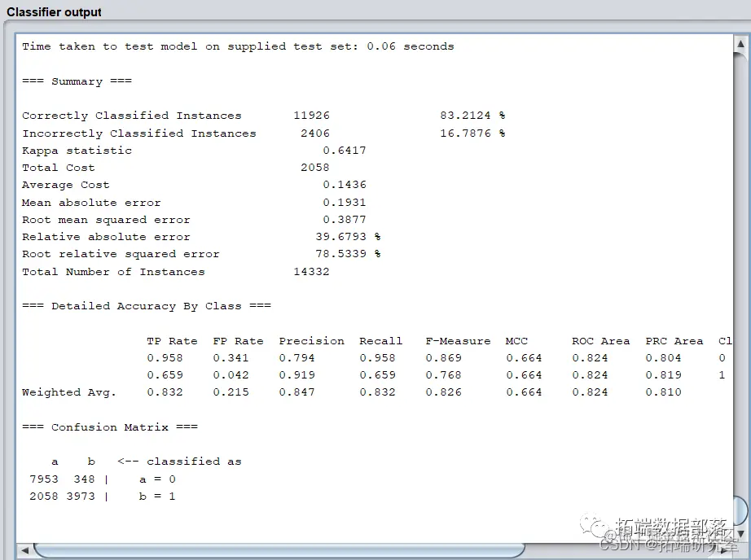The height and width of the screenshot is (560, 751).
Task: Click the Total Cost value 2058
Action: [x=315, y=168]
